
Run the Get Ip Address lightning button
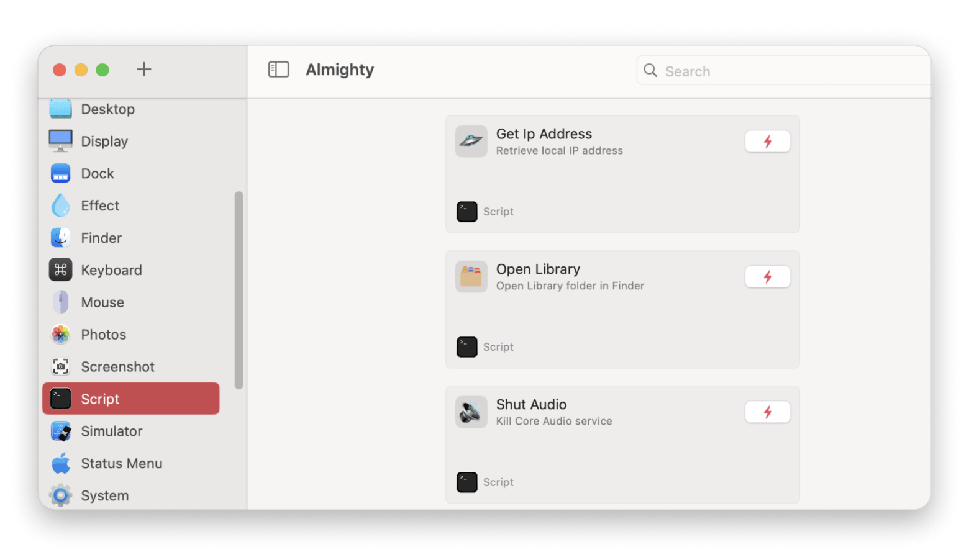[x=767, y=142]
